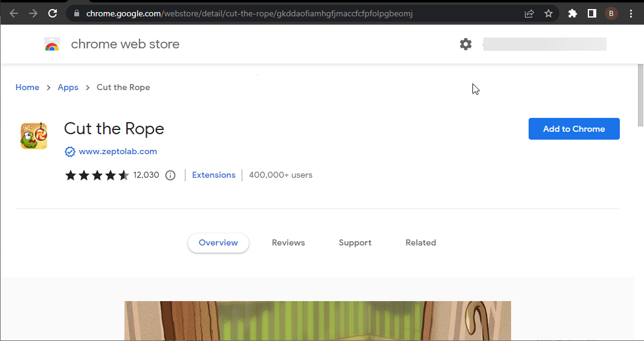Viewport: 644px width, 341px height.
Task: Click the share page icon in address bar
Action: [x=529, y=13]
